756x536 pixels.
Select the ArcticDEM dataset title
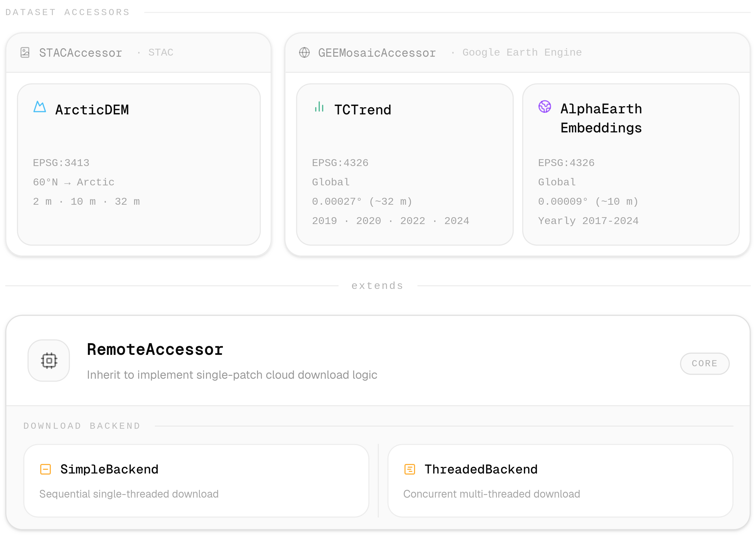92,110
